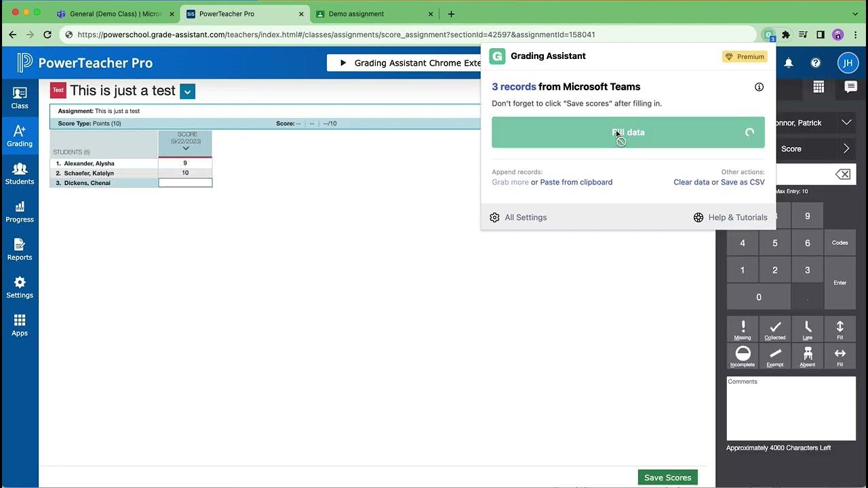868x488 pixels.
Task: Open Chrome three-dot menu
Action: (855, 35)
